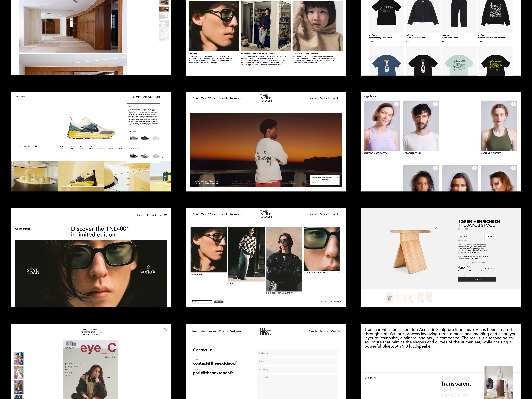Expand the plus next to TND-001 caption

point(264,283)
